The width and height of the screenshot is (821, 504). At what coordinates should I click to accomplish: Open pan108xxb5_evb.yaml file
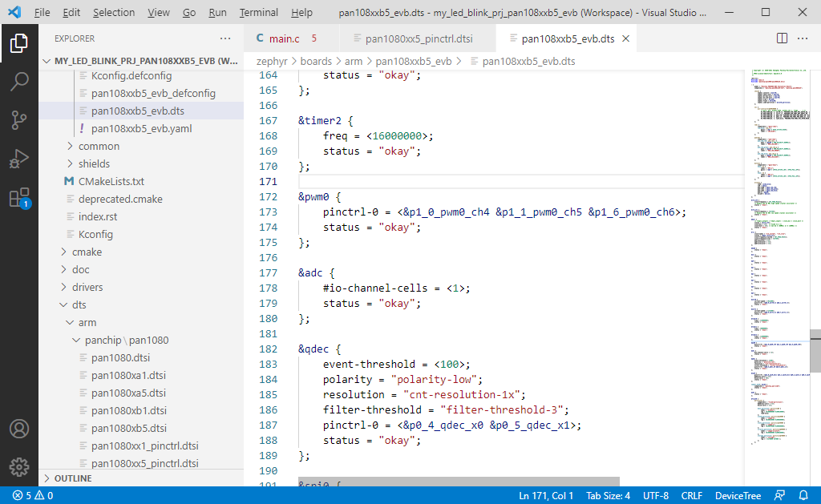tap(141, 128)
